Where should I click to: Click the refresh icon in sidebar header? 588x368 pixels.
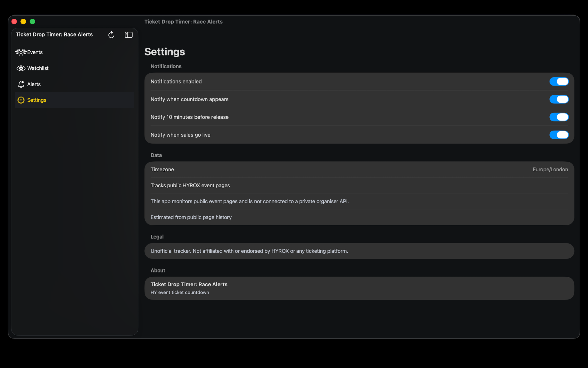[x=111, y=35]
